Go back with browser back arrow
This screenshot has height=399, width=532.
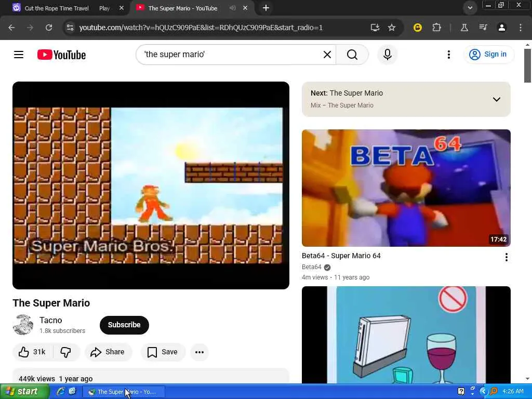pos(11,28)
